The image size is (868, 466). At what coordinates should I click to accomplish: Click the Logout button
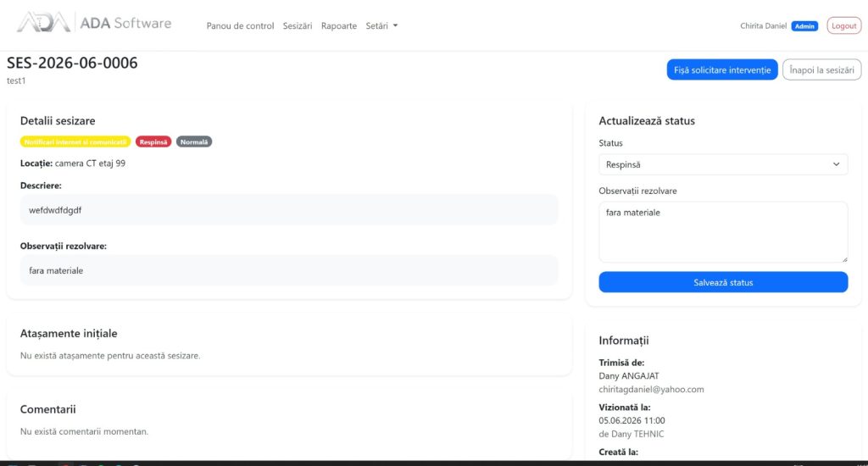click(x=843, y=26)
